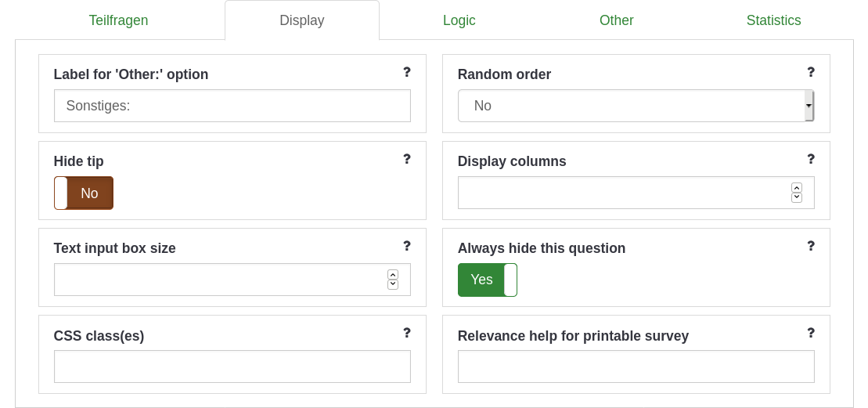
Task: Click the Relevance help for printable survey field
Action: (x=636, y=366)
